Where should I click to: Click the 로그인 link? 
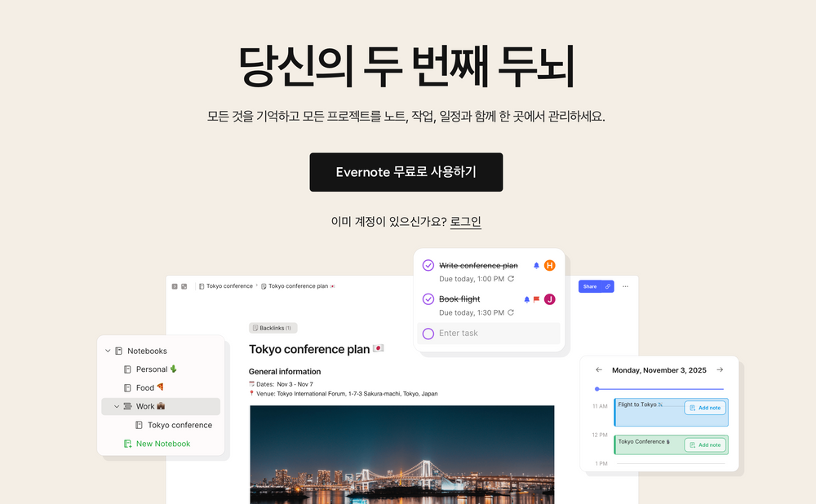point(465,222)
